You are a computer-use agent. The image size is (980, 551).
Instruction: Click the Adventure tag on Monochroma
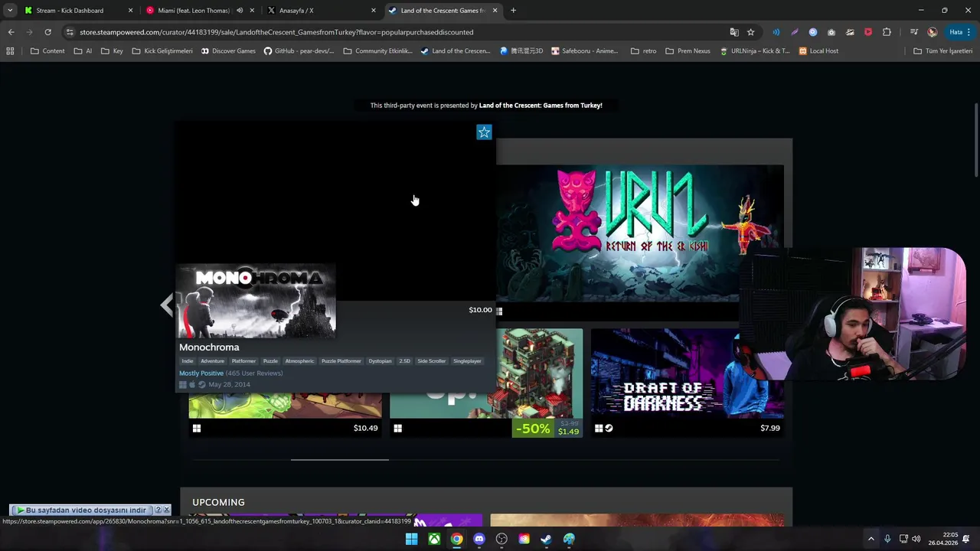(x=213, y=361)
